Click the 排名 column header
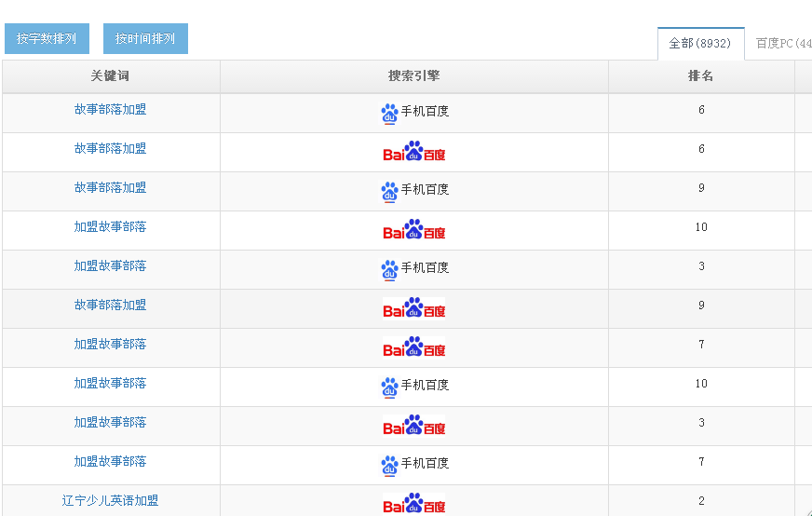 (x=700, y=76)
